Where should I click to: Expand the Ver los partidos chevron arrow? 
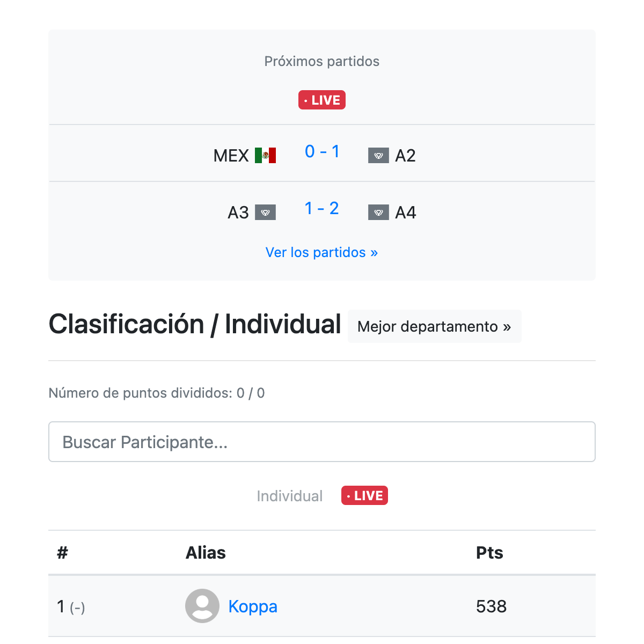(374, 252)
